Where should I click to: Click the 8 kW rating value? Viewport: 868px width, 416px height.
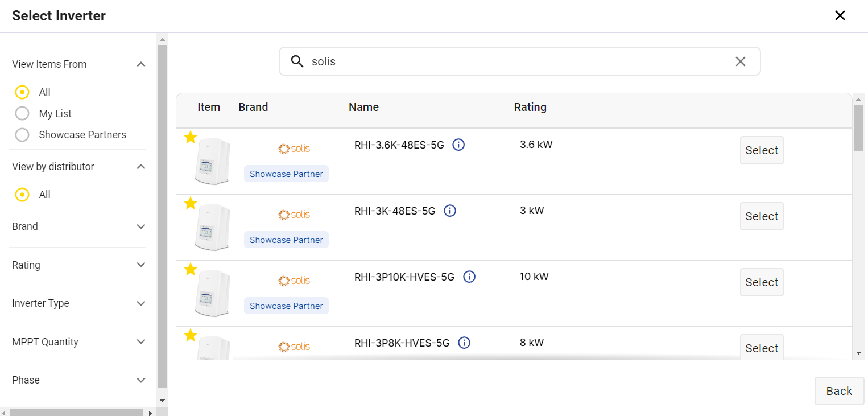pyautogui.click(x=532, y=343)
